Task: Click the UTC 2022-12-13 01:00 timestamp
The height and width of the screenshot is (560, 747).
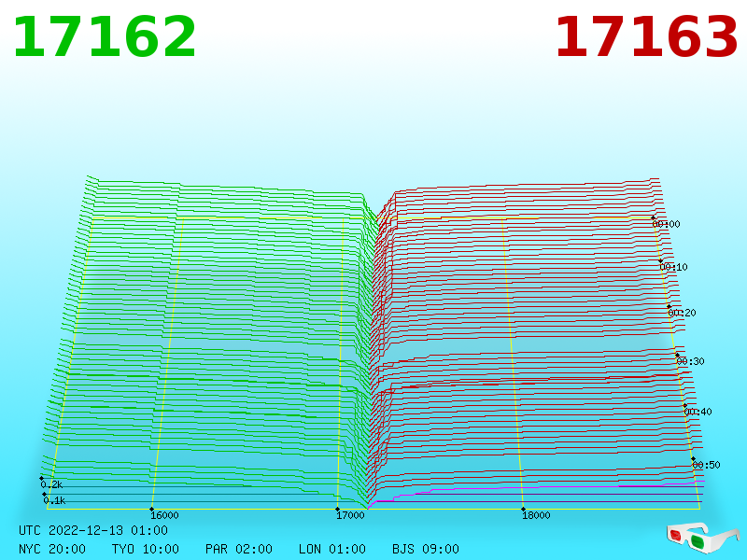Action: coord(93,530)
